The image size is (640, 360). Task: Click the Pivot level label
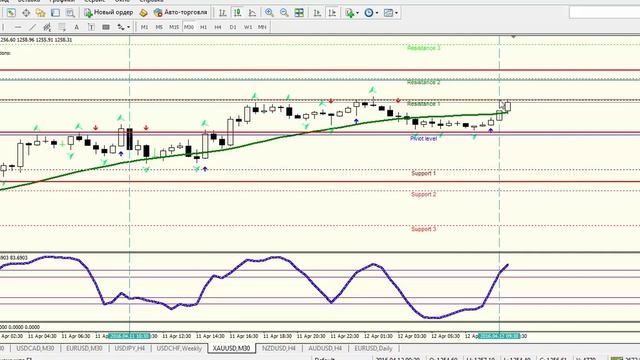tap(423, 139)
